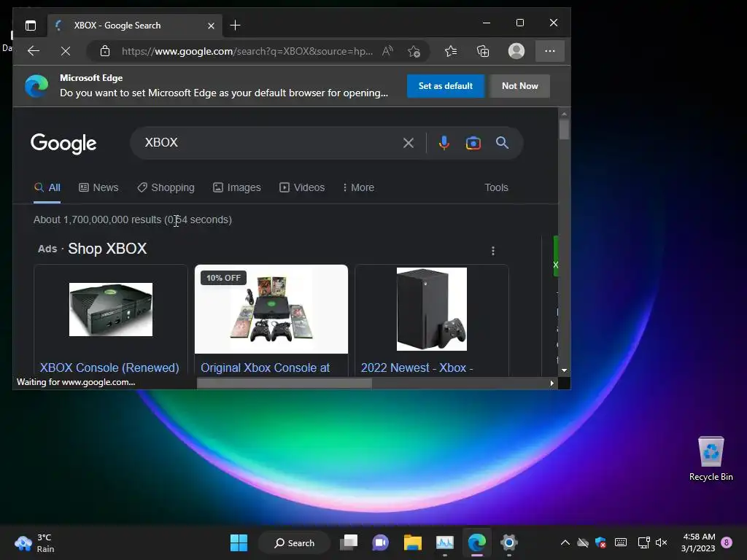Viewport: 747px width, 560px height.
Task: Open Original Xbox Console at link
Action: pos(266,367)
